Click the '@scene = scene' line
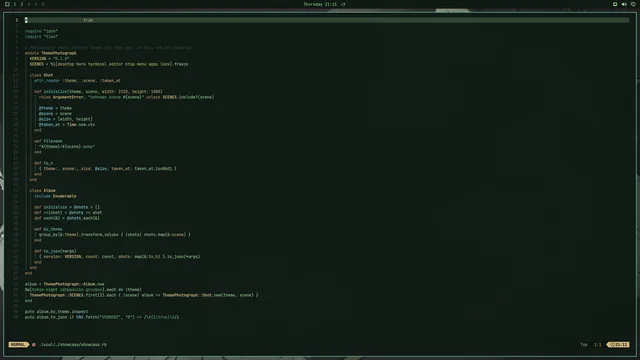This screenshot has height=360, width=640. (x=55, y=114)
